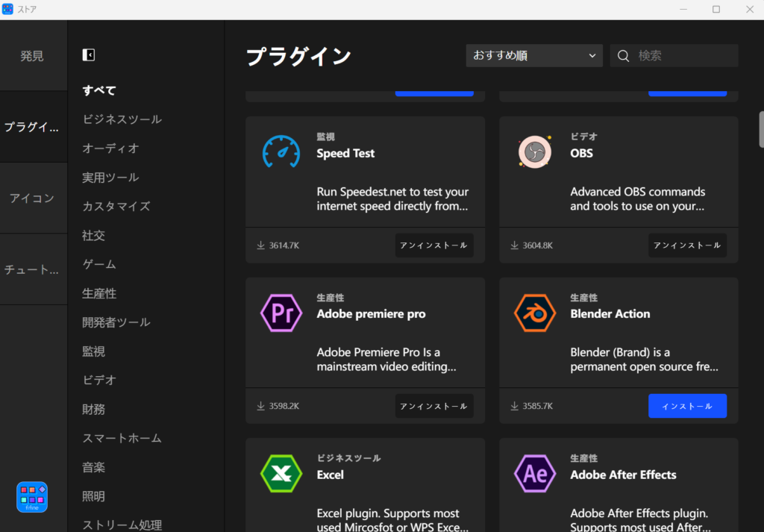The image size is (764, 532).
Task: Switch to the 発見 tab
Action: (x=32, y=56)
